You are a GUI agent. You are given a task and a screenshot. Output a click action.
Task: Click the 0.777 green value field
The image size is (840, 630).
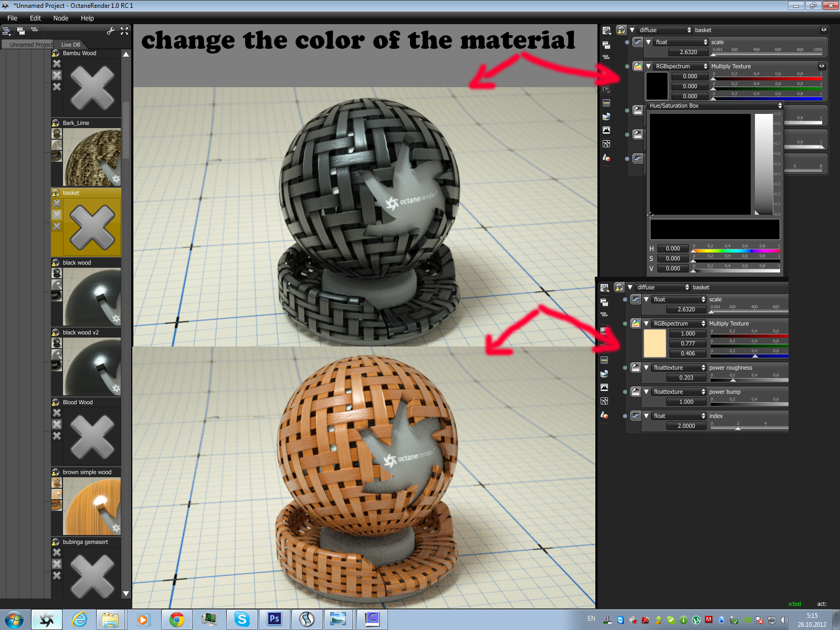tap(688, 343)
